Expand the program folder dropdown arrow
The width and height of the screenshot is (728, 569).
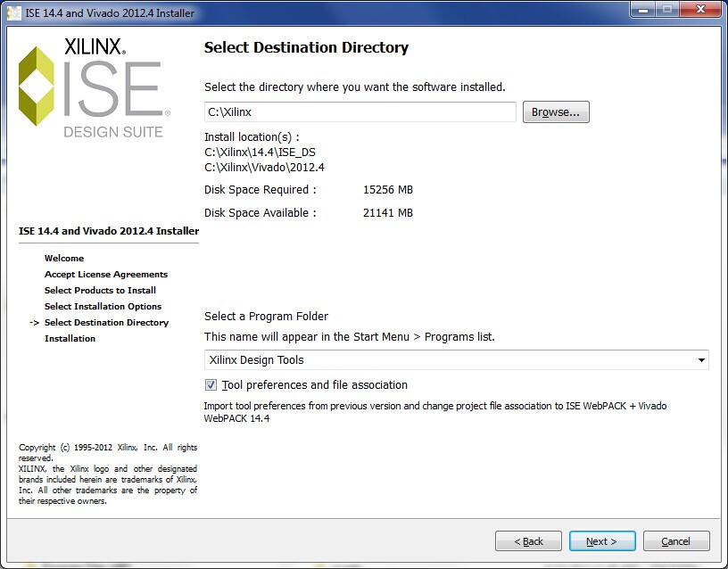(x=701, y=360)
